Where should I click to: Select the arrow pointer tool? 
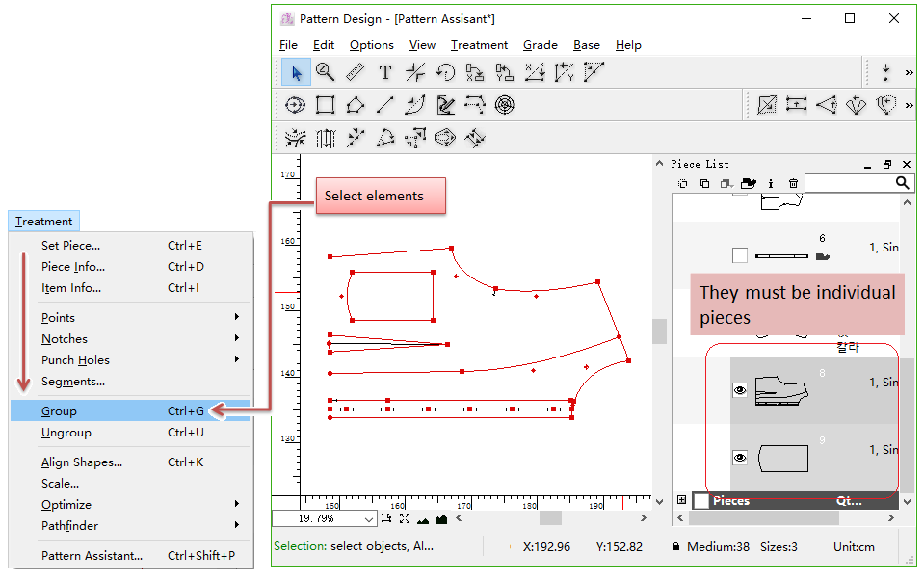[296, 72]
